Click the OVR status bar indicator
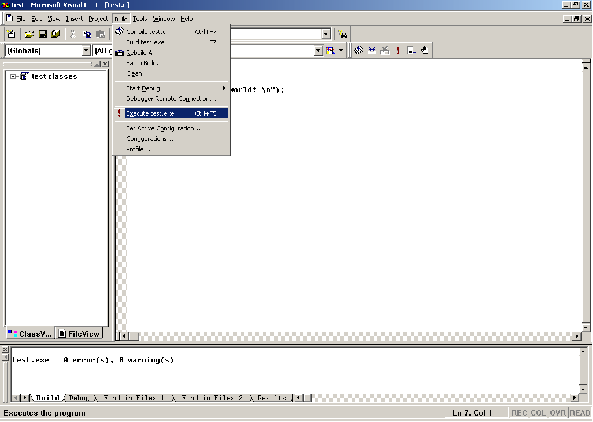Image resolution: width=593 pixels, height=422 pixels. pyautogui.click(x=558, y=413)
